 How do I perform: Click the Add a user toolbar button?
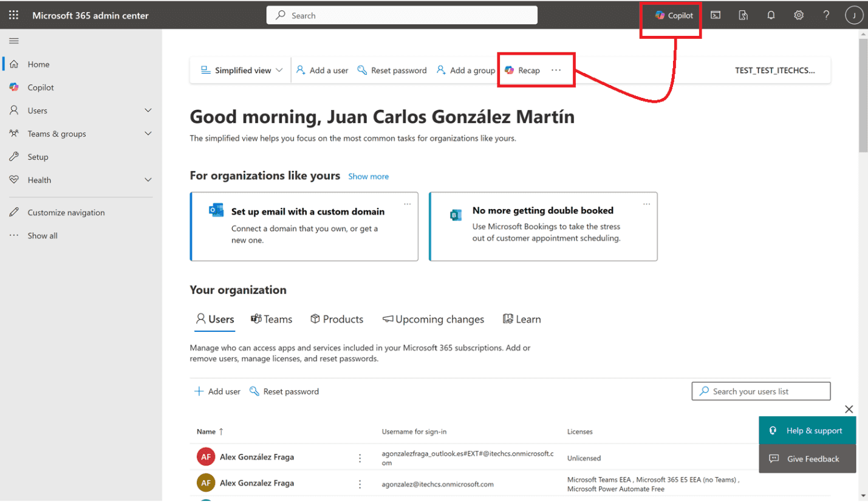point(322,70)
